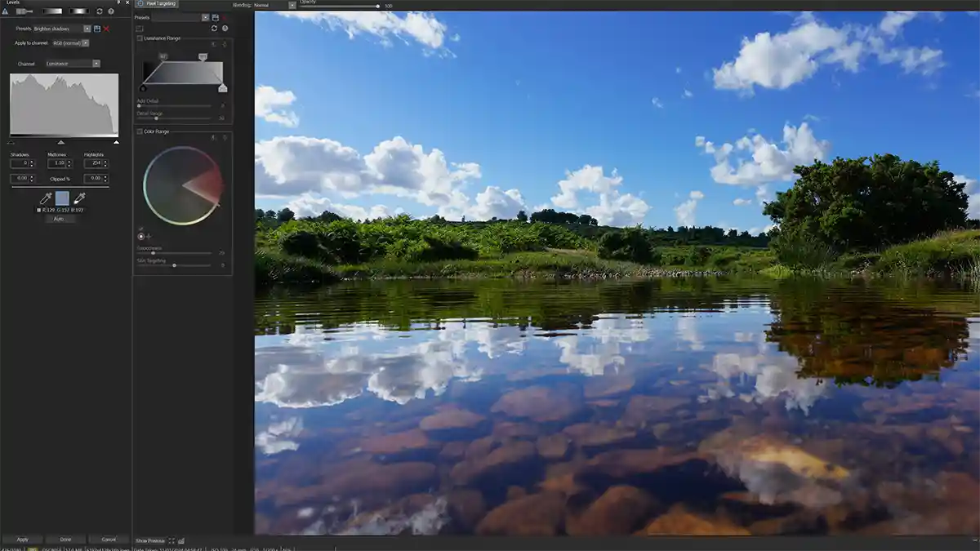
Task: Delete the Brighten shadows preset with red X
Action: point(106,29)
